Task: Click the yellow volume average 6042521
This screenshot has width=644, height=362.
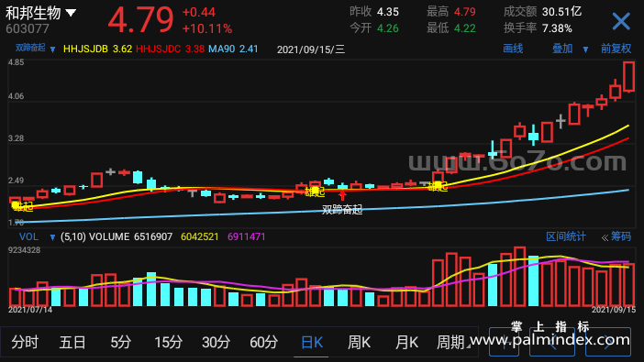Action: tap(200, 236)
